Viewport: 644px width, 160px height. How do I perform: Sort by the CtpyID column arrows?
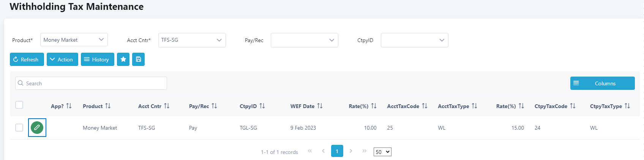[262, 106]
